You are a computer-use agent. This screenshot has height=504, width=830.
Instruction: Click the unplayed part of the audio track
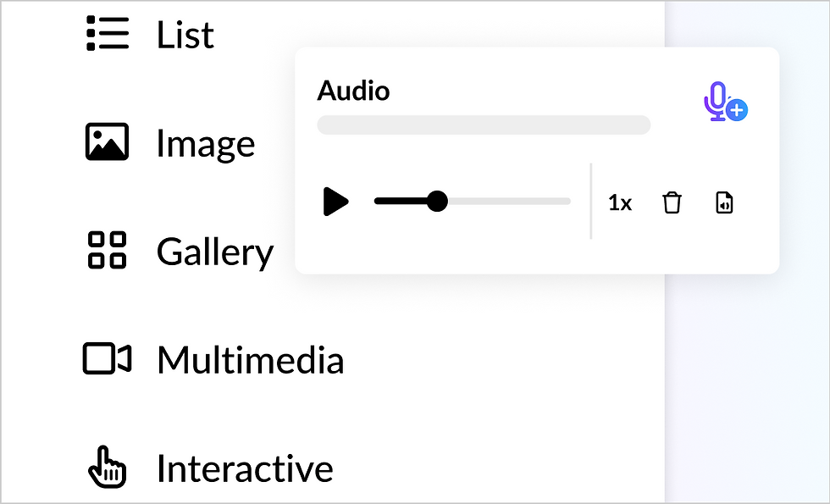508,202
